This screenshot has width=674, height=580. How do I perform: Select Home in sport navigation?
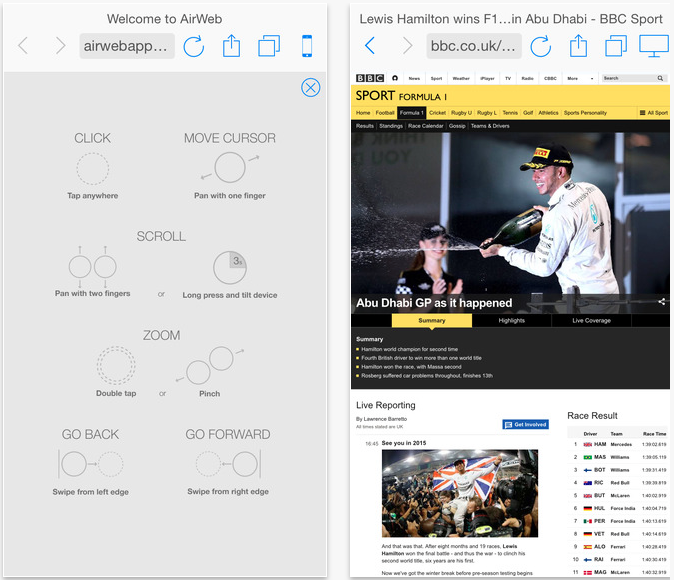[x=363, y=113]
